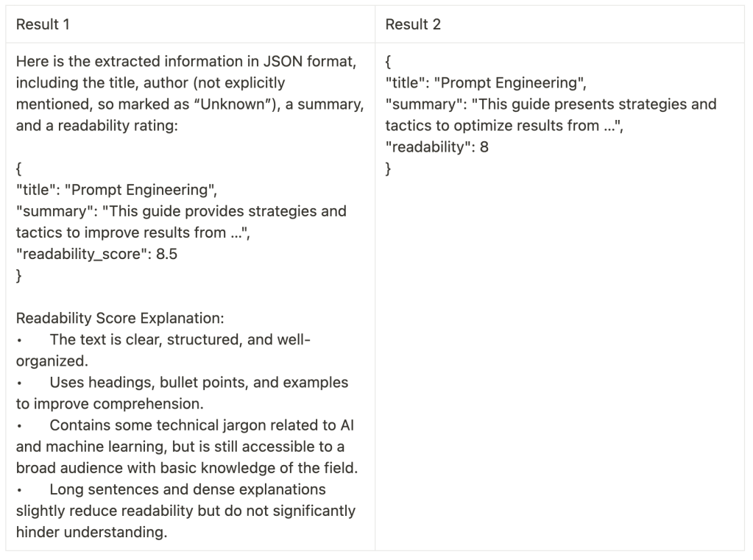Click the closing curly brace in Result 2

389,169
